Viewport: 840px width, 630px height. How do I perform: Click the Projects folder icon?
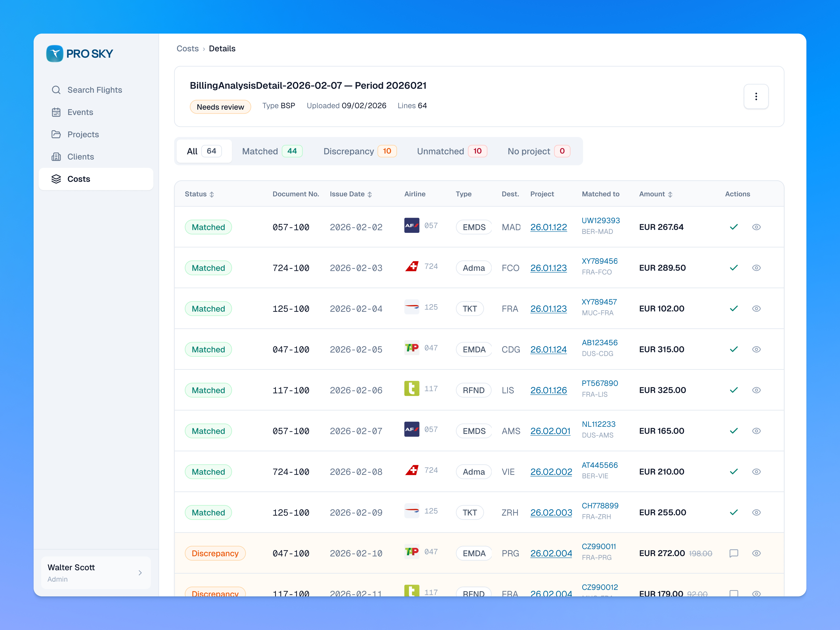(x=56, y=134)
